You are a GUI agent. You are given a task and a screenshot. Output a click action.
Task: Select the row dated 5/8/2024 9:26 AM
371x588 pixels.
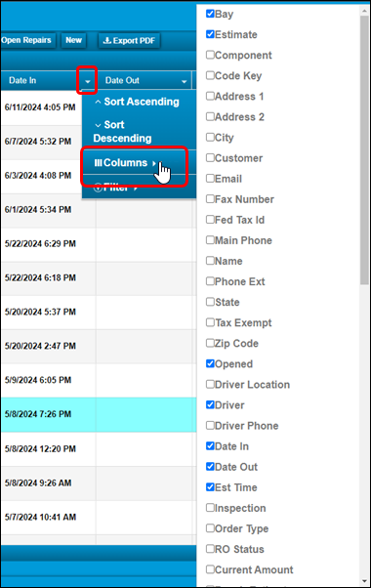click(99, 483)
